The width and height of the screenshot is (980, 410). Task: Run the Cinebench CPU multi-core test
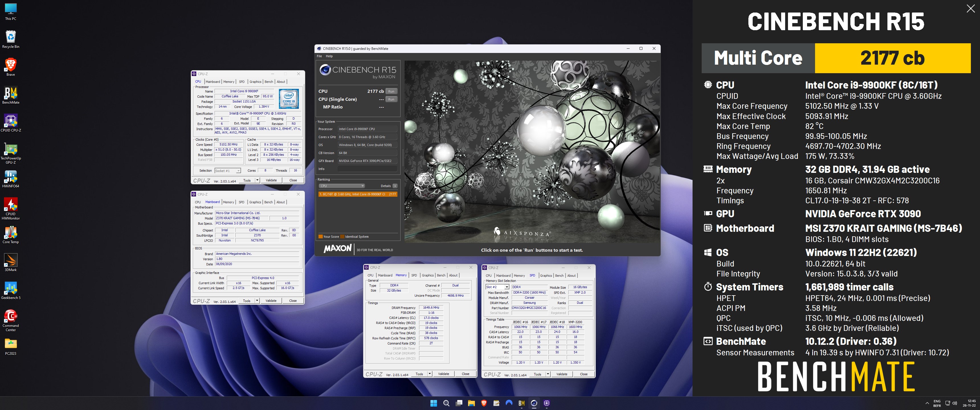[391, 91]
